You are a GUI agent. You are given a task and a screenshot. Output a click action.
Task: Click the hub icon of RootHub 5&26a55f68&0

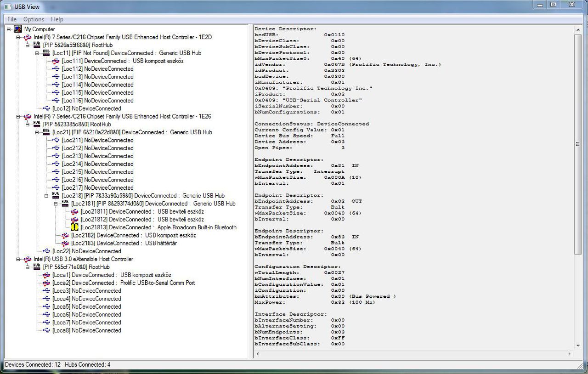(37, 45)
